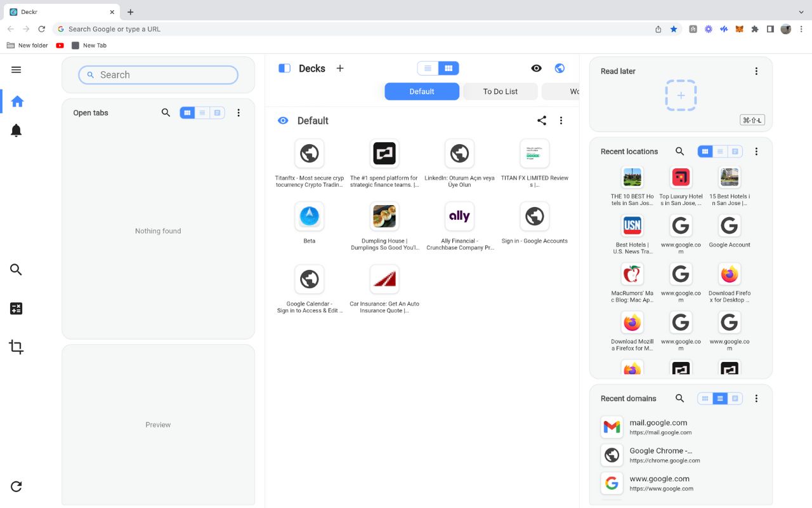This screenshot has width=812, height=508.
Task: Add a new deck with the plus icon
Action: pyautogui.click(x=340, y=69)
